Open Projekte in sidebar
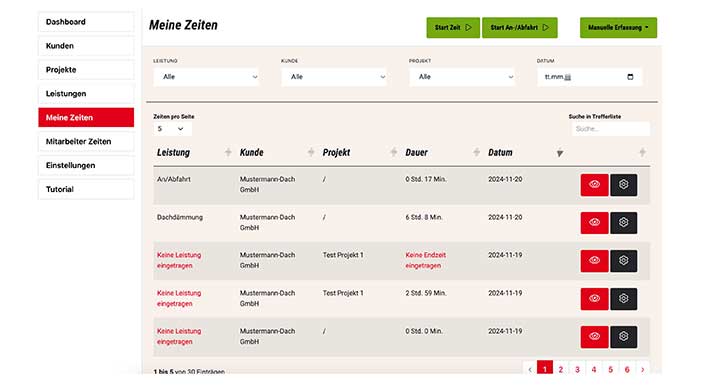Viewport: 705px width, 390px height. click(86, 70)
